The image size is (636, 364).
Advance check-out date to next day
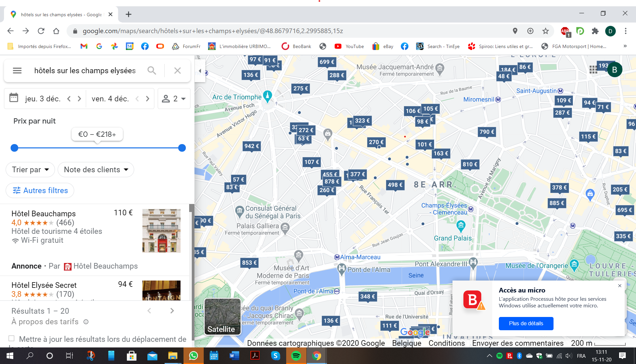148,99
